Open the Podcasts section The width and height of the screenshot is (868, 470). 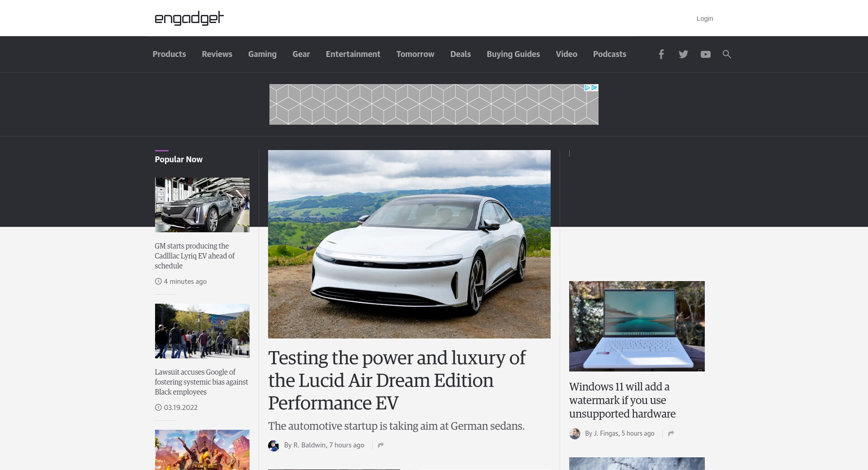pyautogui.click(x=609, y=54)
